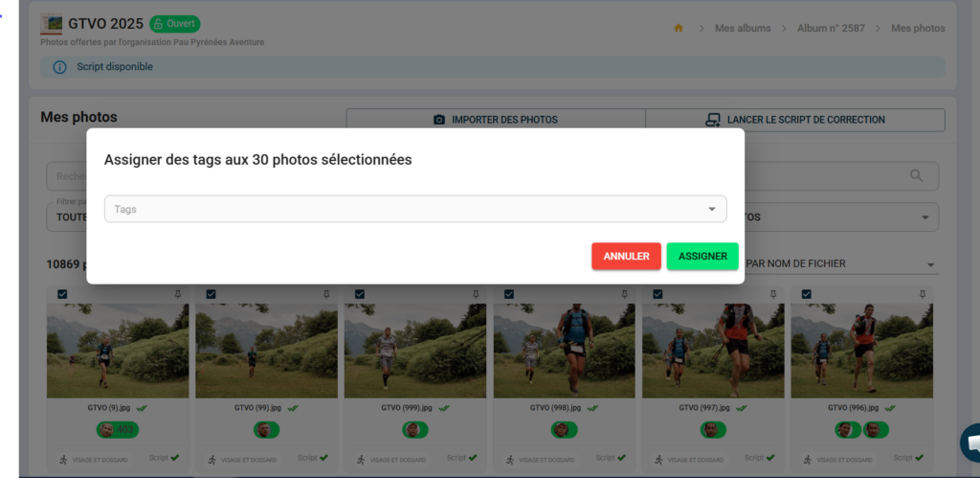Click the green Assigner button
This screenshot has height=478, width=980.
(x=702, y=256)
